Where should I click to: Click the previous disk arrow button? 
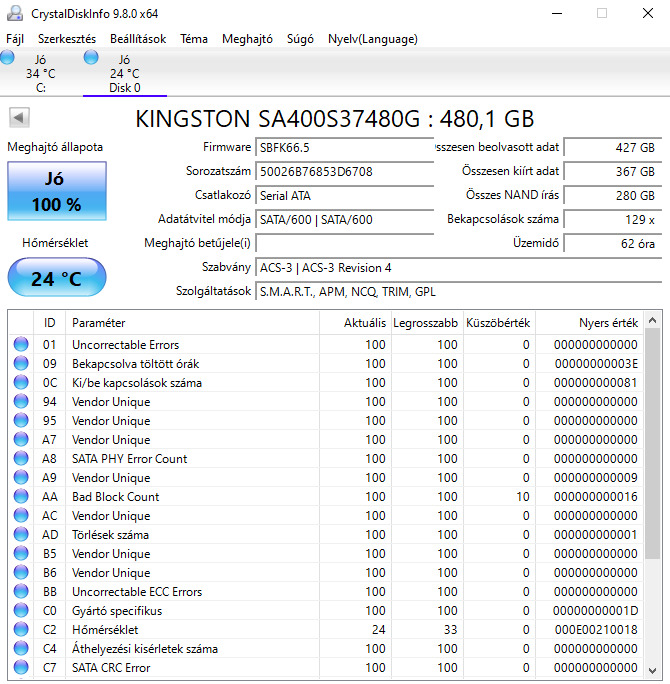[x=19, y=117]
